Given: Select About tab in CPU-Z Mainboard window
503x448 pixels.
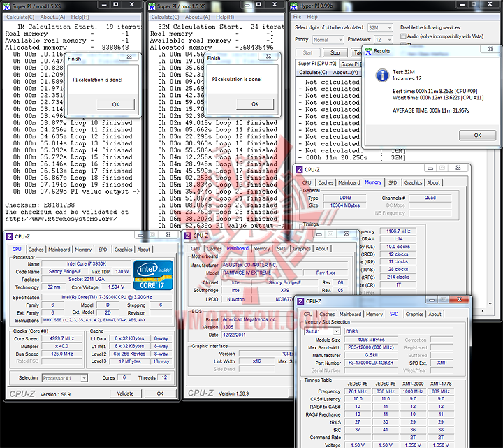Looking at the screenshot, I should 322,249.
